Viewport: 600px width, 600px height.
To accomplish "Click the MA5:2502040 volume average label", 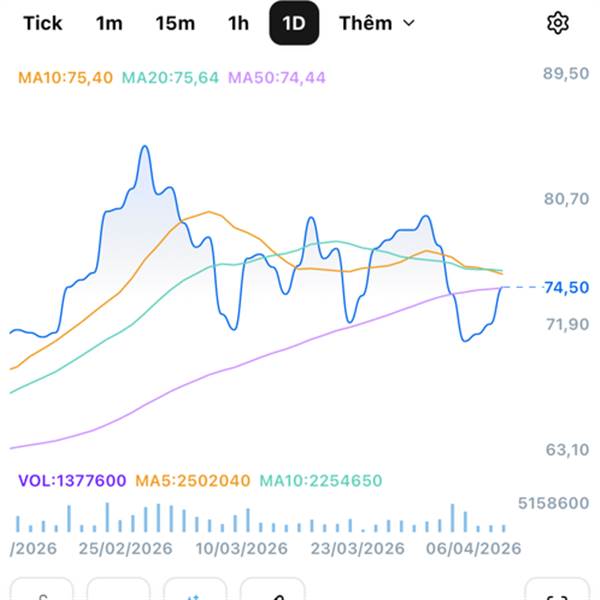I will click(x=193, y=481).
